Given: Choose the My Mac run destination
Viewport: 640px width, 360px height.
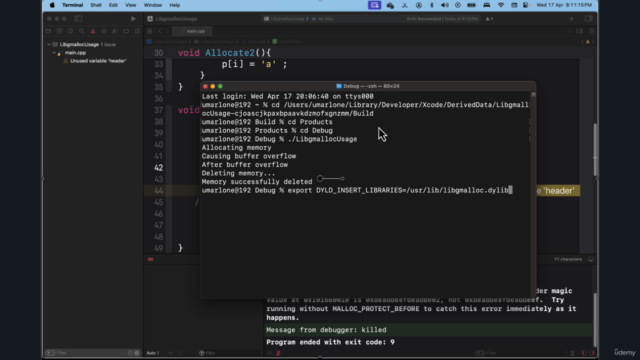Looking at the screenshot, I should pos(323,19).
